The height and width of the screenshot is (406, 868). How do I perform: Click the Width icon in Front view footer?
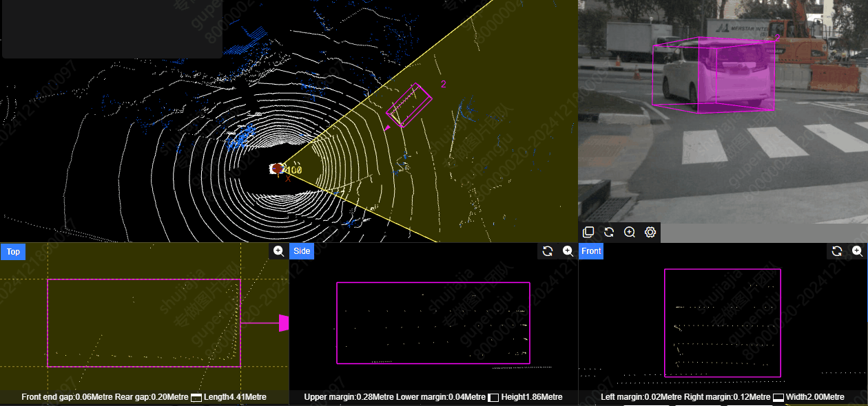[778, 397]
